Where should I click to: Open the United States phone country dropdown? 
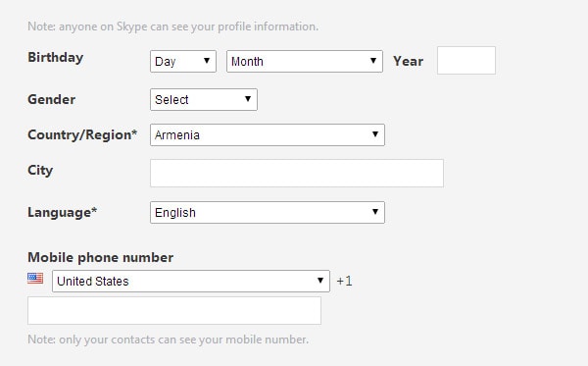tap(191, 281)
